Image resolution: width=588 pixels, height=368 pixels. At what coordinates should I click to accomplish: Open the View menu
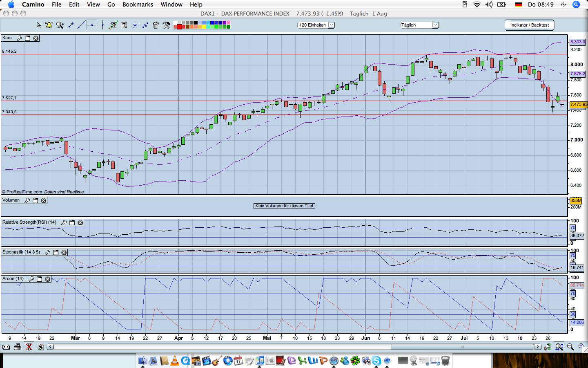[94, 4]
